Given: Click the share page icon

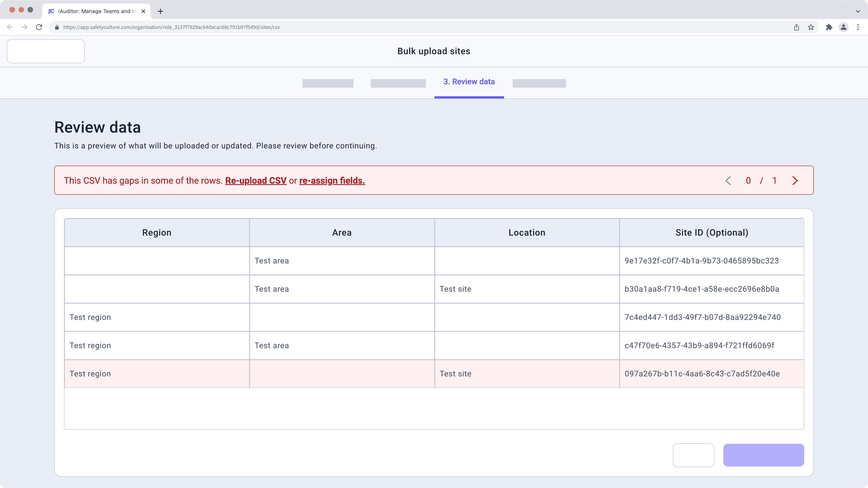Looking at the screenshot, I should [x=797, y=27].
